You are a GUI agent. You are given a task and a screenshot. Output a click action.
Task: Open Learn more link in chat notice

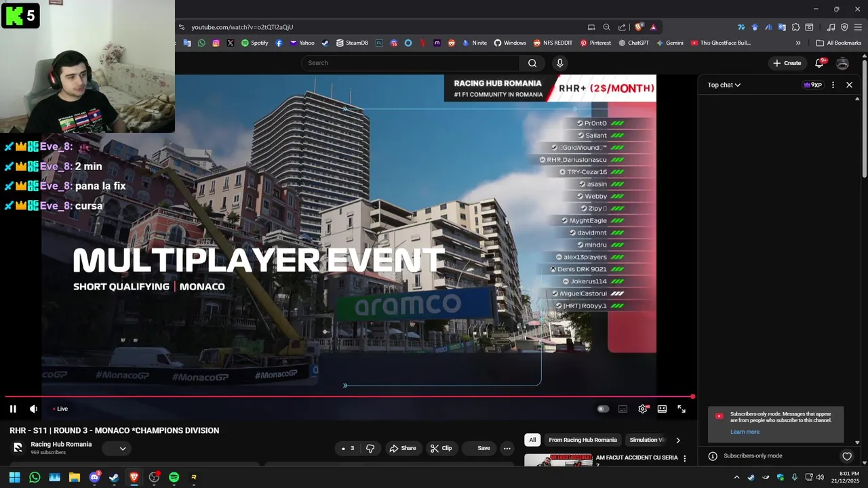[745, 432]
